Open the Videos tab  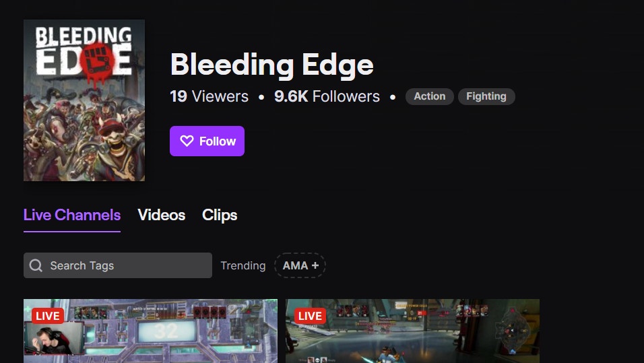pyautogui.click(x=162, y=215)
